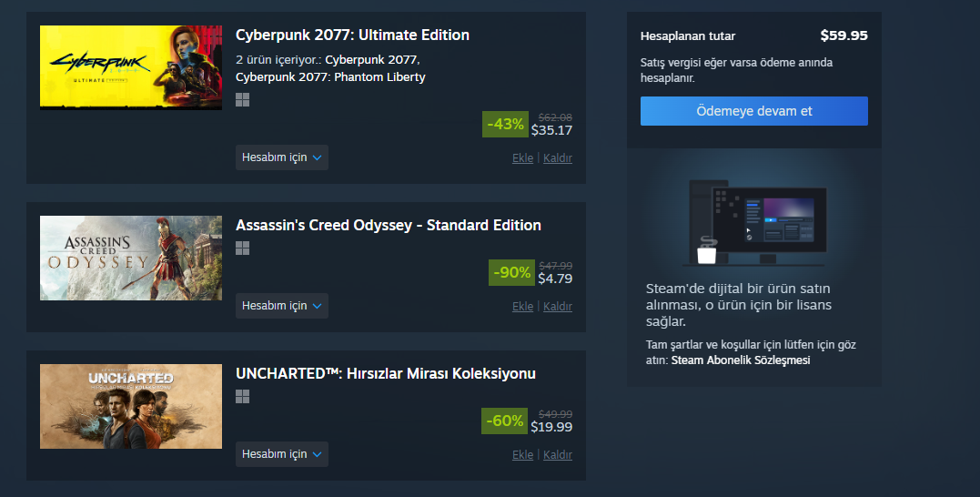Image resolution: width=980 pixels, height=497 pixels.
Task: Click Windows icon under Cyberpunk 2077 title
Action: coord(242,100)
